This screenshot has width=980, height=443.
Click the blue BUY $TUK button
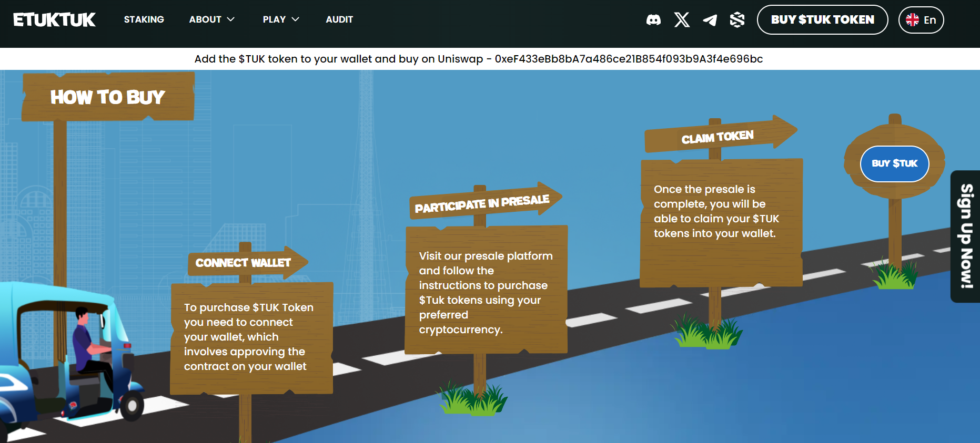coord(894,163)
